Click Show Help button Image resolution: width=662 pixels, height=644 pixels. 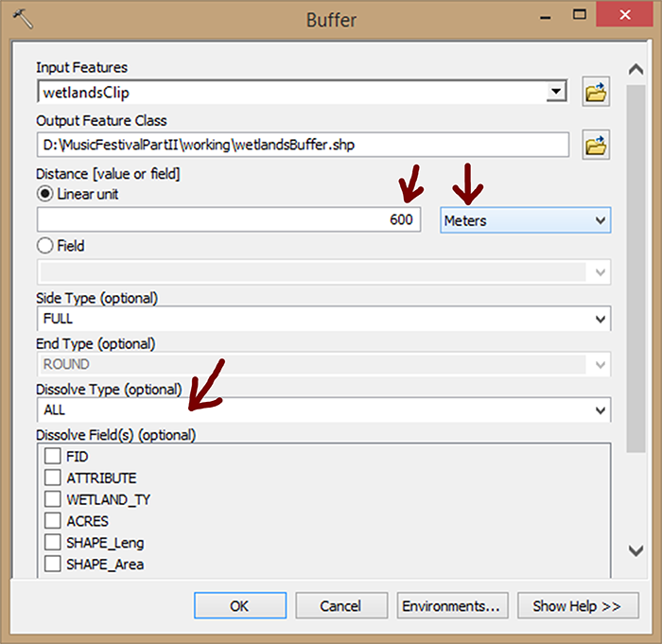click(577, 605)
